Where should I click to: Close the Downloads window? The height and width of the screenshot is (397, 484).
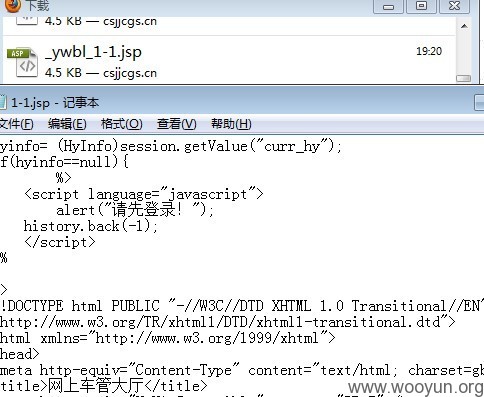click(455, 6)
